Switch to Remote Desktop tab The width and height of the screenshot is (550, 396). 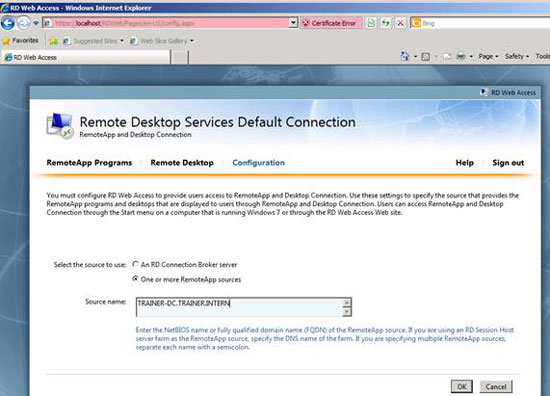click(x=182, y=163)
